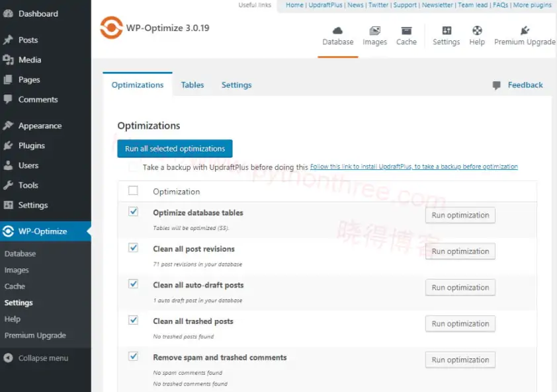Uncheck Clean all auto-draft posts checkbox
Viewport: 557px width, 392px height.
(133, 284)
